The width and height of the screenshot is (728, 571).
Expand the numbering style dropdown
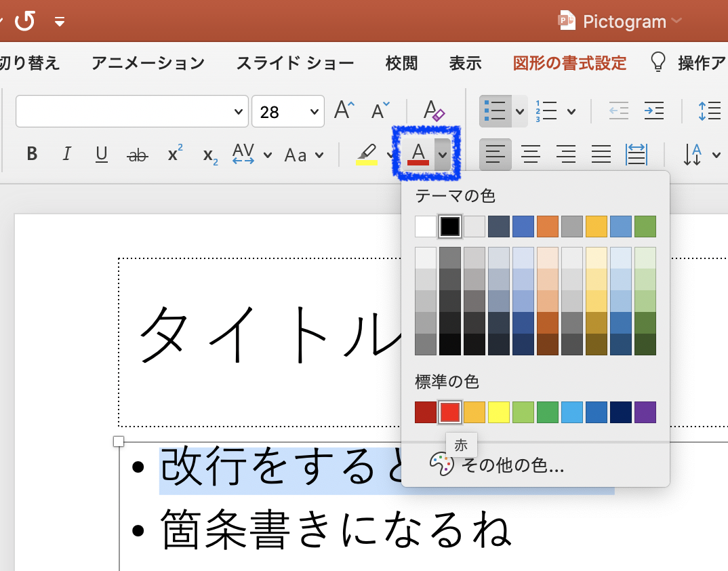571,111
